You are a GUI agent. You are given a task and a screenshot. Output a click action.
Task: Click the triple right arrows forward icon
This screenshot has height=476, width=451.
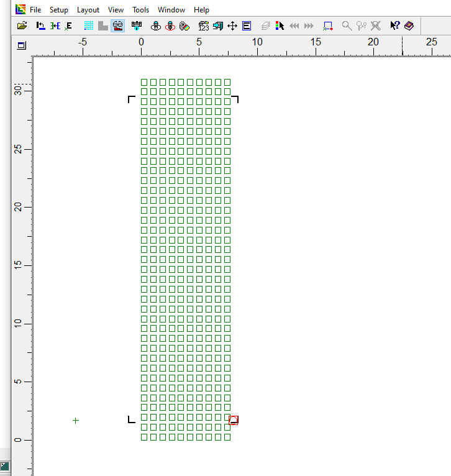click(x=309, y=26)
